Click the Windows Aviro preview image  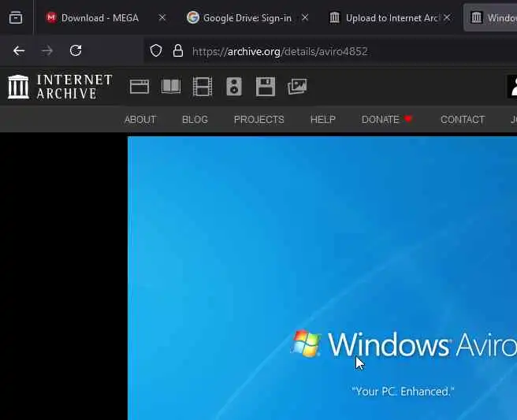322,278
